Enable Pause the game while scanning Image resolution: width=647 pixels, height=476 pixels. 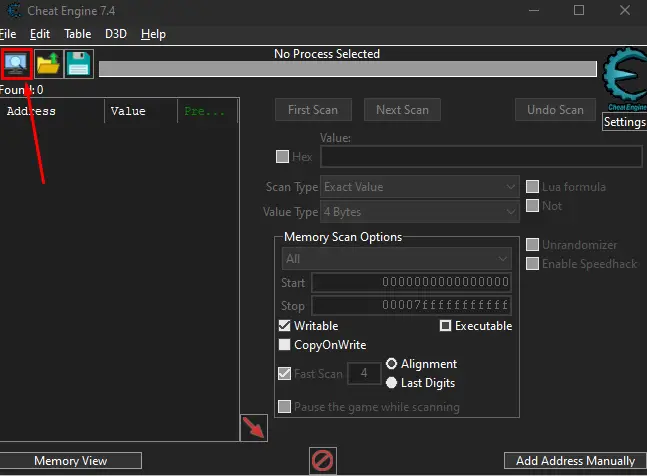coord(284,407)
